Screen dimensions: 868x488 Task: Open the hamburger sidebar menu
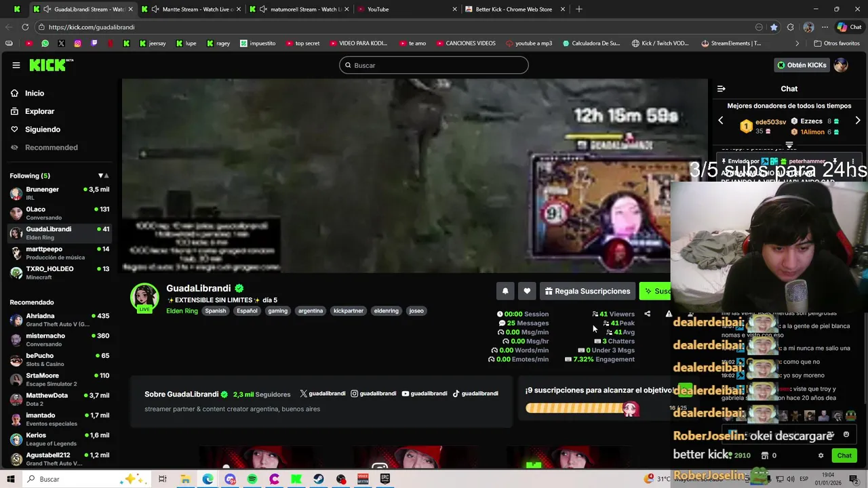(x=16, y=65)
